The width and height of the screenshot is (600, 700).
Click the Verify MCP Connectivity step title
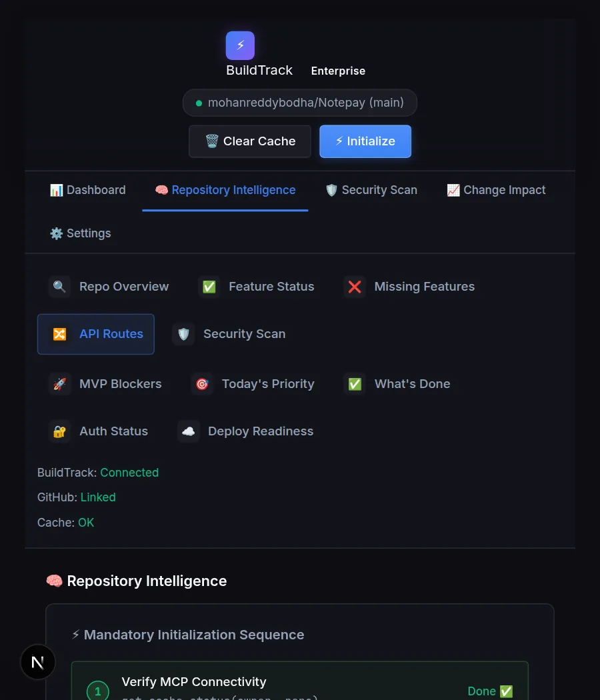(x=194, y=682)
